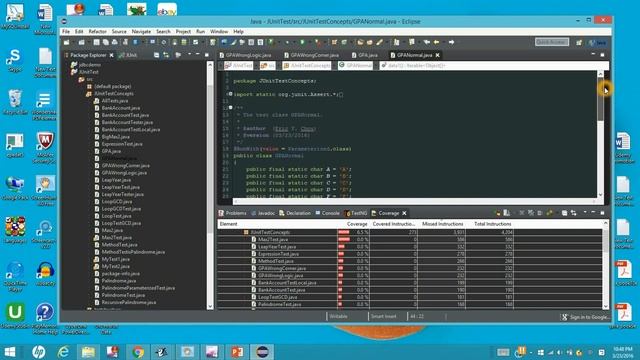
Task: Open the Run menu
Action: pyautogui.click(x=200, y=31)
